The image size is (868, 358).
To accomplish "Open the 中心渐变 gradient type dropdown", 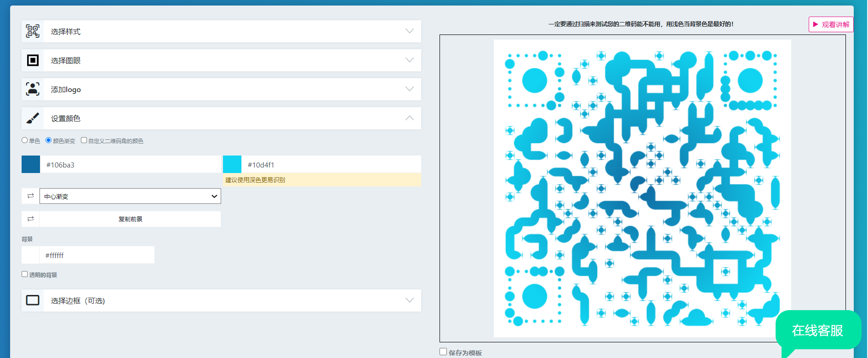I will (x=130, y=196).
